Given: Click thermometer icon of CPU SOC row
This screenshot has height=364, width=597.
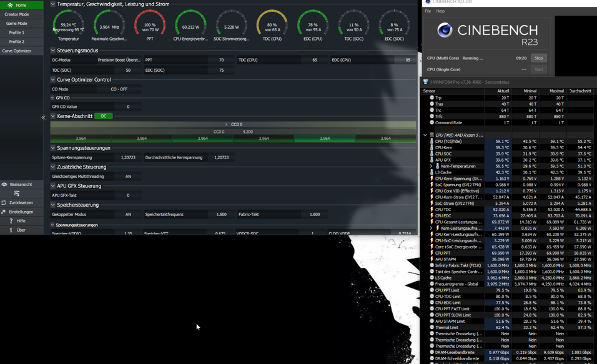Looking at the screenshot, I should coord(432,154).
